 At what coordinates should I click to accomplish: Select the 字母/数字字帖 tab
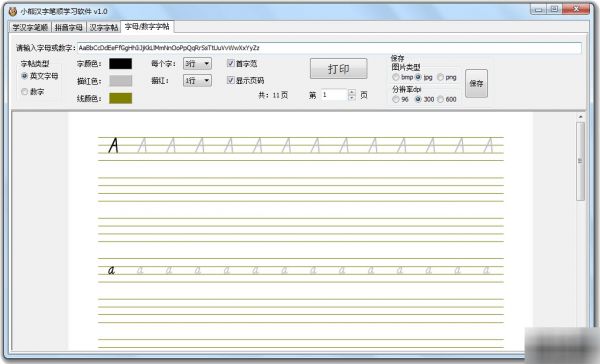tap(147, 26)
